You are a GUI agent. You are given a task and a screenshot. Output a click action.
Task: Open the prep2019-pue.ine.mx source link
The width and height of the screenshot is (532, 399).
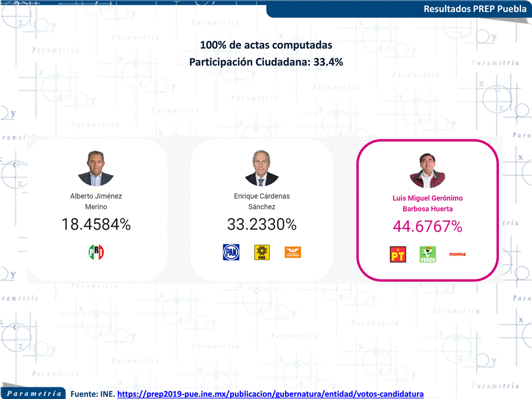tap(270, 394)
